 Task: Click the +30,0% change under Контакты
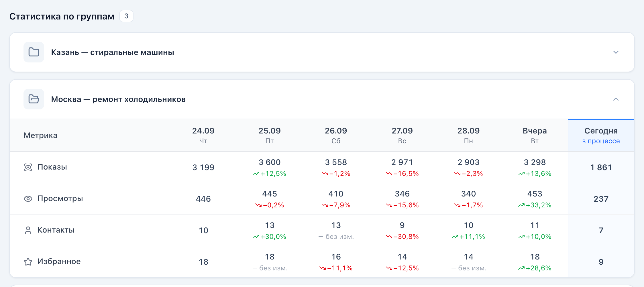270,237
